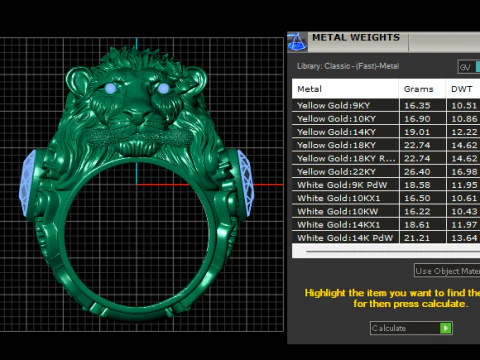This screenshot has width=480, height=360.
Task: Click the Use Object Material button
Action: coord(447,271)
